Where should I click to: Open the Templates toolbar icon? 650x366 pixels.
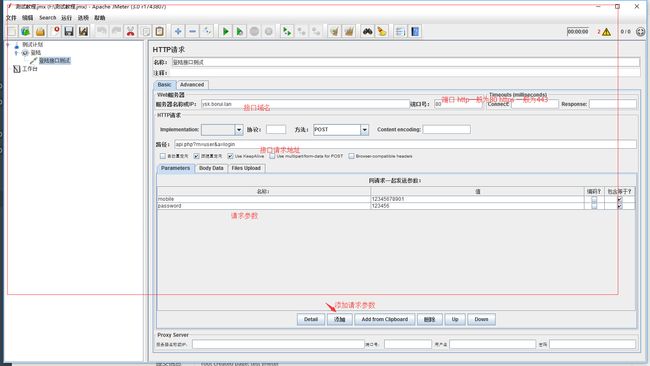26,32
